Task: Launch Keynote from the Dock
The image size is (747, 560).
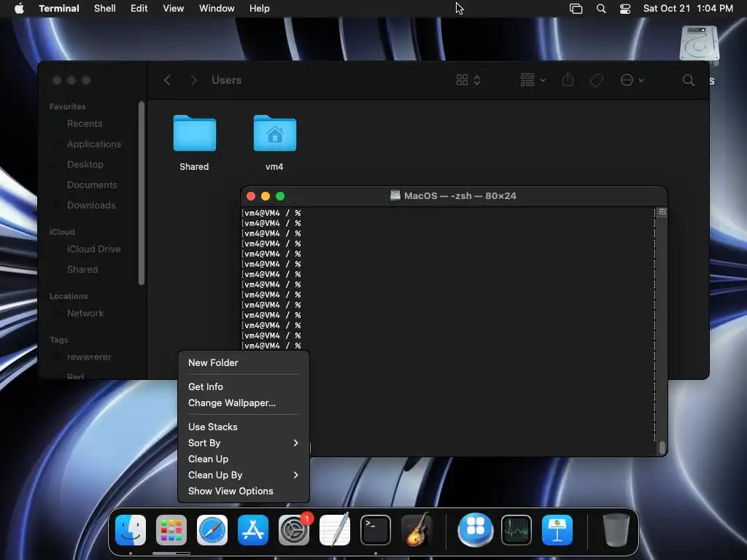Action: tap(557, 530)
